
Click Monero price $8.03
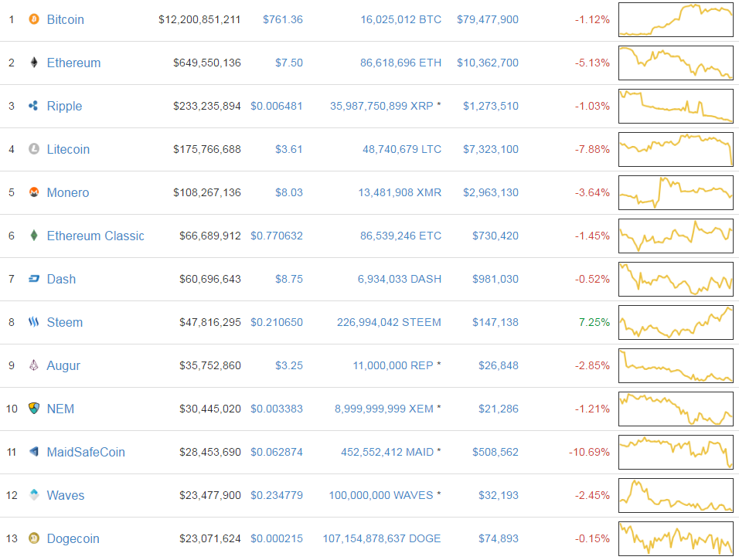289,192
